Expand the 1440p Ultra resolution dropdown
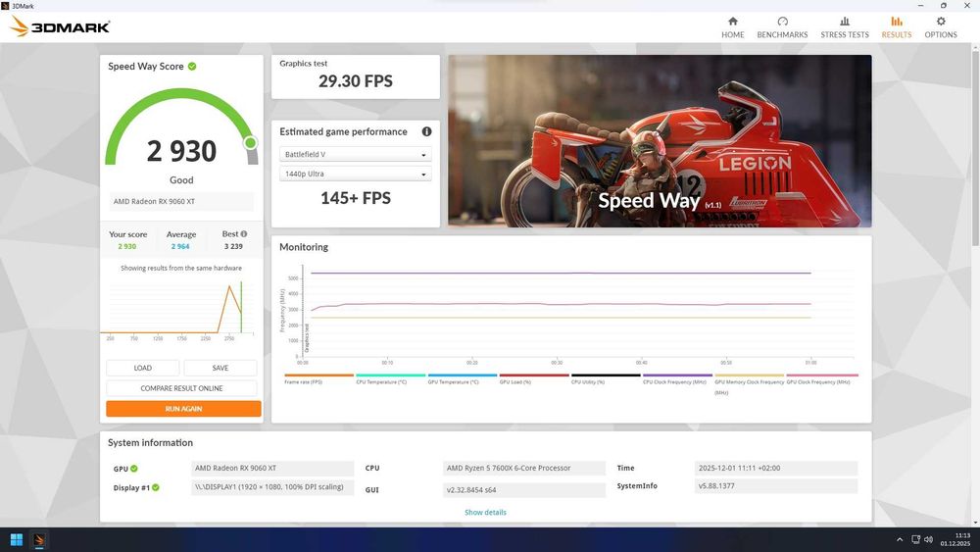The image size is (980, 552). coord(355,174)
